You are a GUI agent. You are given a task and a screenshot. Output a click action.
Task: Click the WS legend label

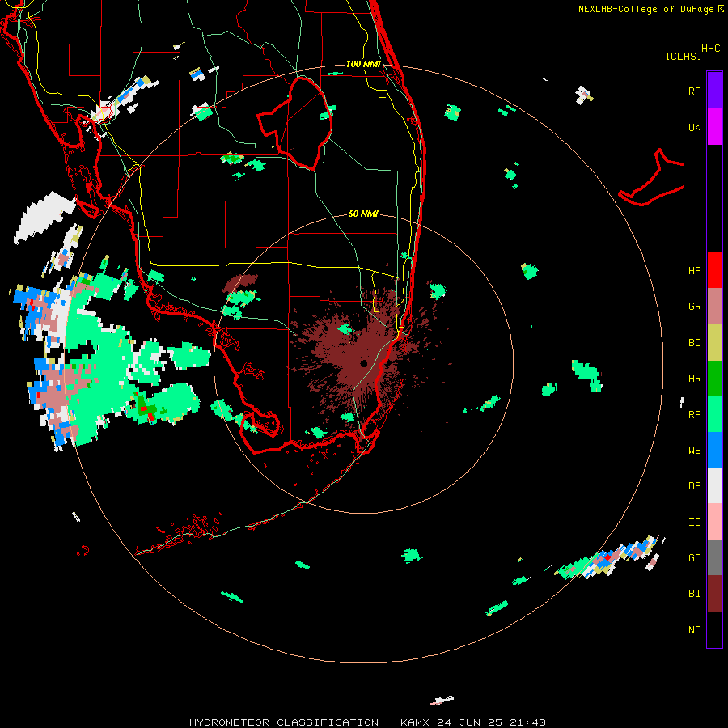694,450
